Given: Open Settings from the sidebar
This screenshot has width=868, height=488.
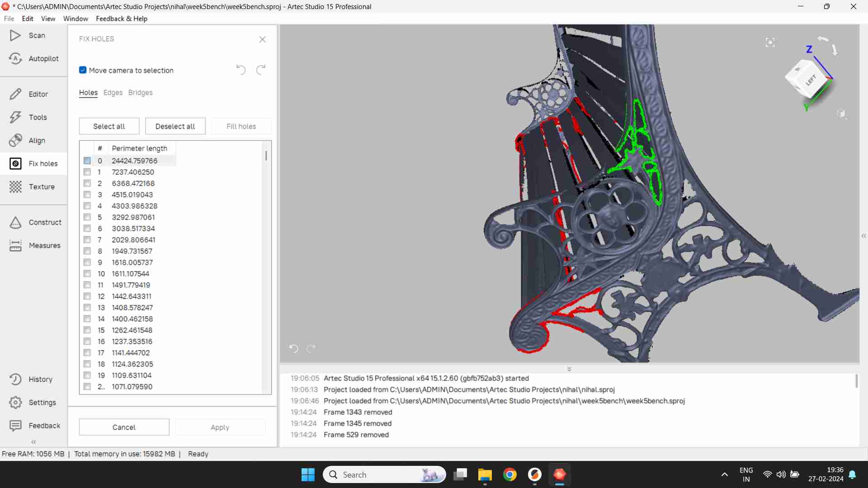Looking at the screenshot, I should coord(33,402).
